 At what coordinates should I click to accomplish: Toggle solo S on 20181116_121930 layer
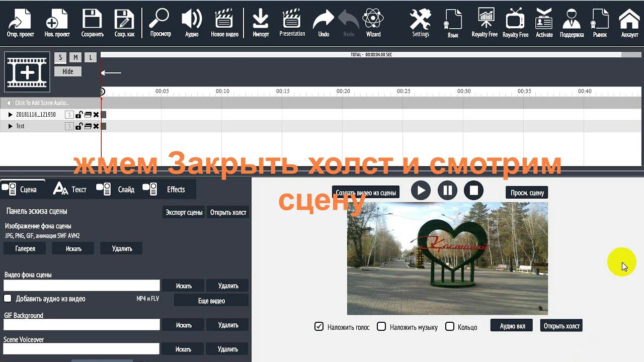(x=69, y=115)
